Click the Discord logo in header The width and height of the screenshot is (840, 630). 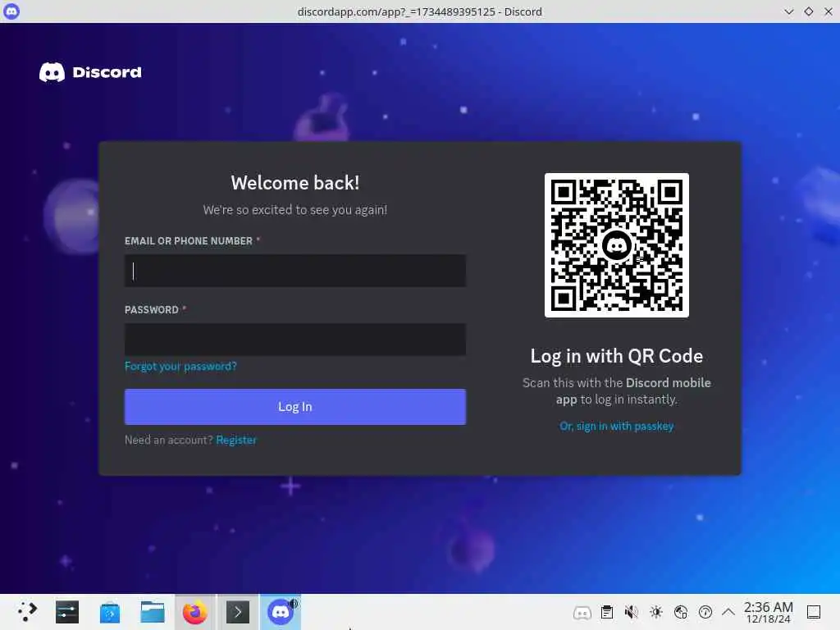[90, 72]
